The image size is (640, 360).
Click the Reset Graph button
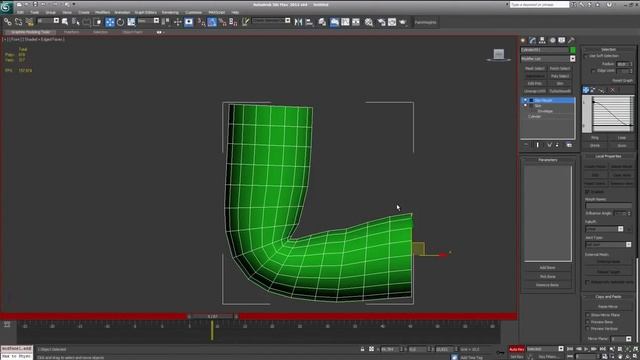(x=622, y=80)
